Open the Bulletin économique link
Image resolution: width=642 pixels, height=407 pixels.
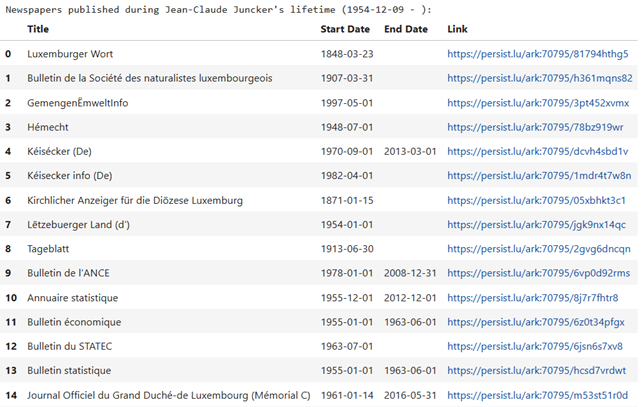coord(536,322)
